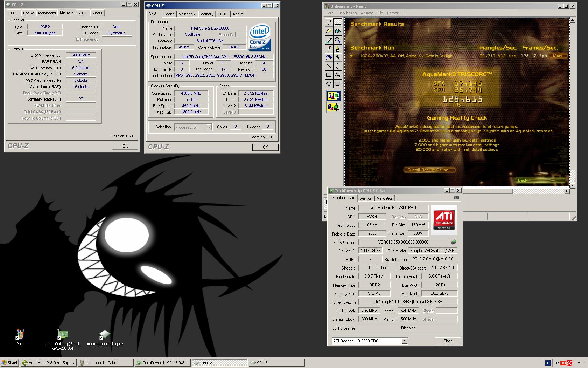588x368 pixels.
Task: Click the system clock showing 02:11
Action: (x=579, y=363)
